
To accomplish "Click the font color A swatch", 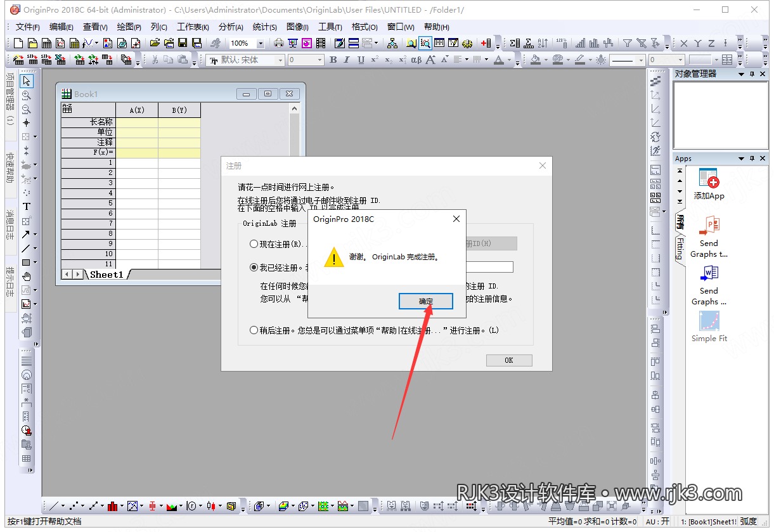I will (x=499, y=60).
